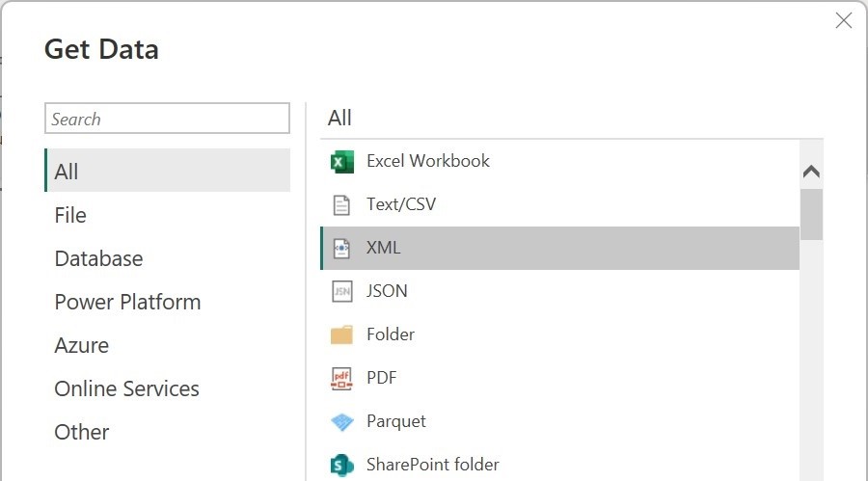
Task: Select the All category
Action: 67,172
